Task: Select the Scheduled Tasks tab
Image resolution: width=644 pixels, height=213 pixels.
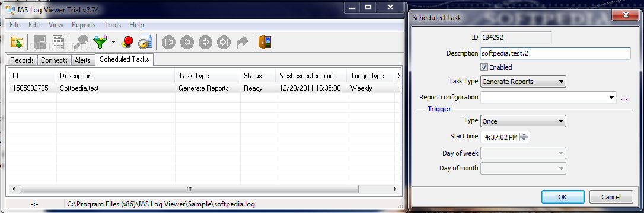Action: coord(124,59)
